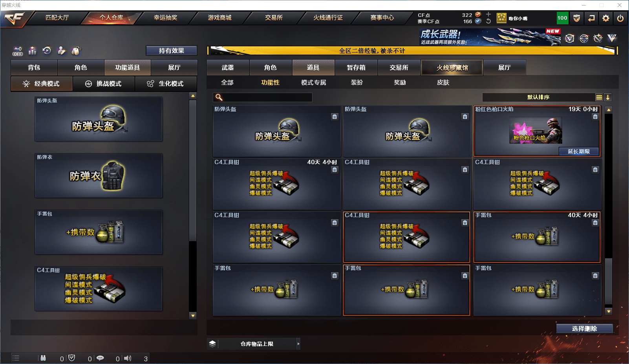
Task: Click the plus icon beside CF点
Action: coord(488,15)
